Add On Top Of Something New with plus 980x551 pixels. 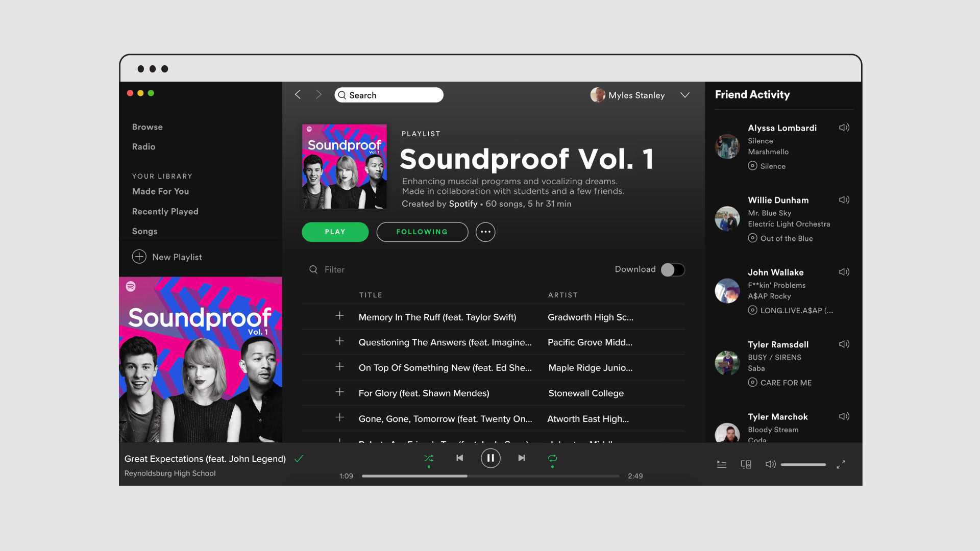tap(339, 366)
